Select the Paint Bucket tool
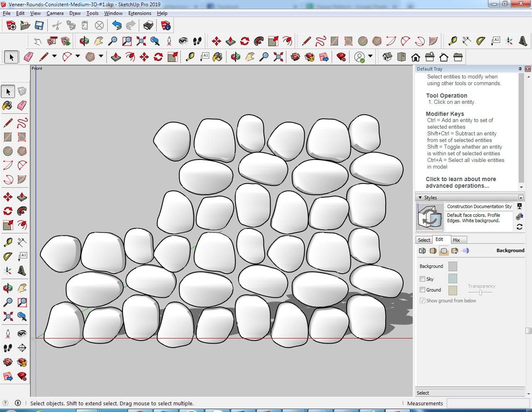This screenshot has width=532, height=412. click(7, 105)
